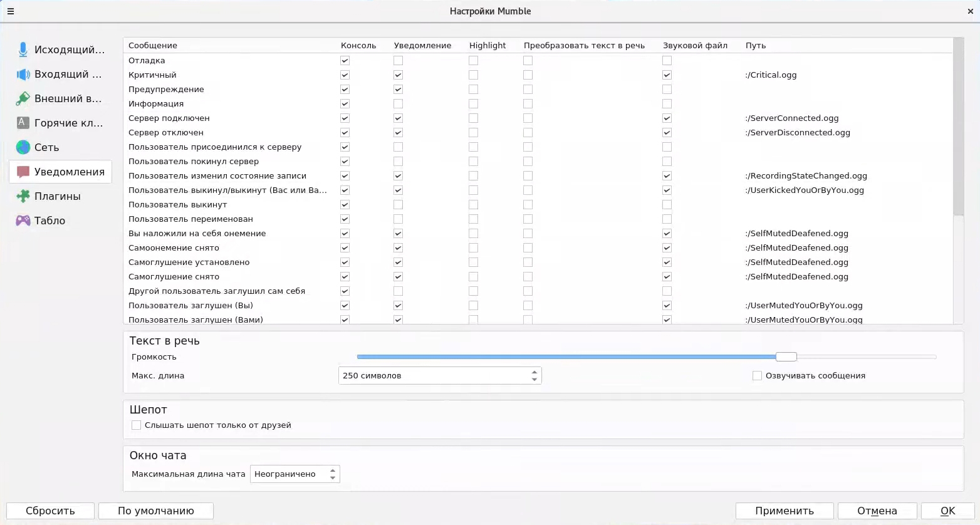Click the globe icon for Сеть
This screenshot has width=980, height=525.
pyautogui.click(x=23, y=147)
